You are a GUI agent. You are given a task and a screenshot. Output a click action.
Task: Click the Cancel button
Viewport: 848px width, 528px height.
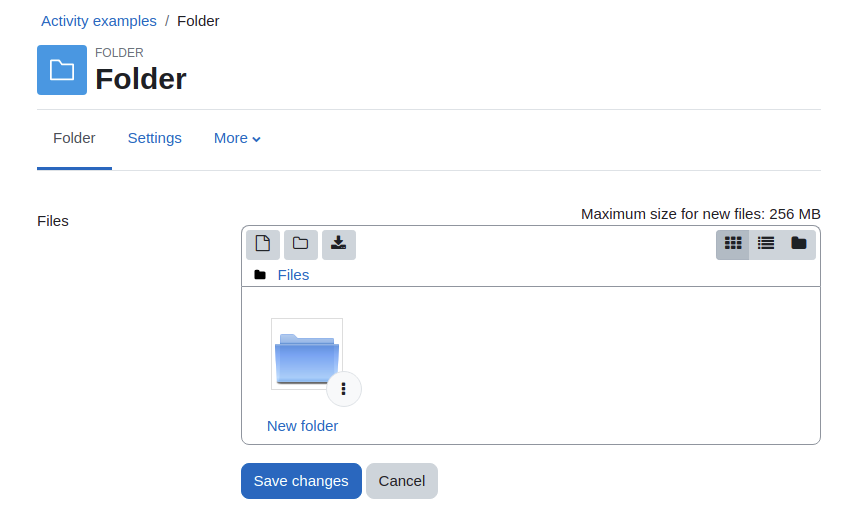(402, 481)
